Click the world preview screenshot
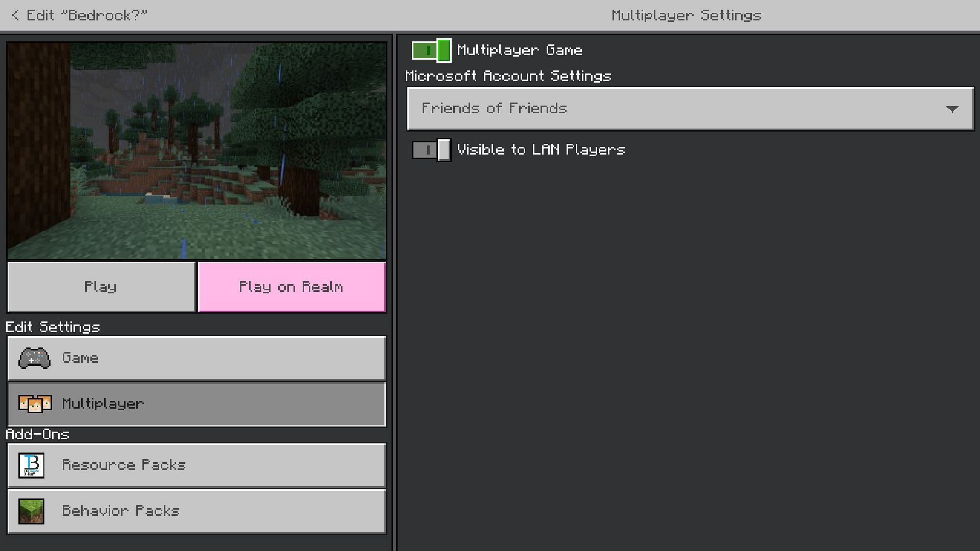The width and height of the screenshot is (980, 551). click(196, 149)
